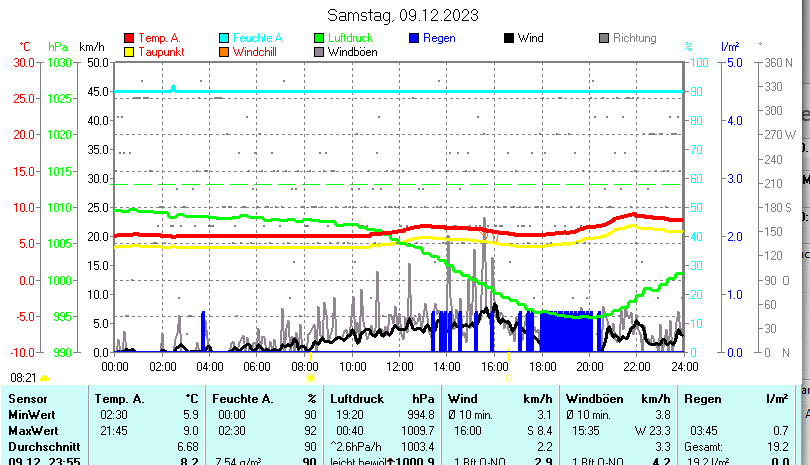Click the yellow Taupunkt legend square

pyautogui.click(x=128, y=52)
